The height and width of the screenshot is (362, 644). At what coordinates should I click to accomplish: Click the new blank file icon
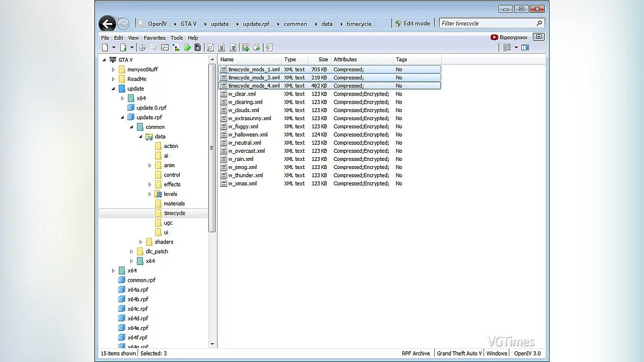pyautogui.click(x=105, y=48)
